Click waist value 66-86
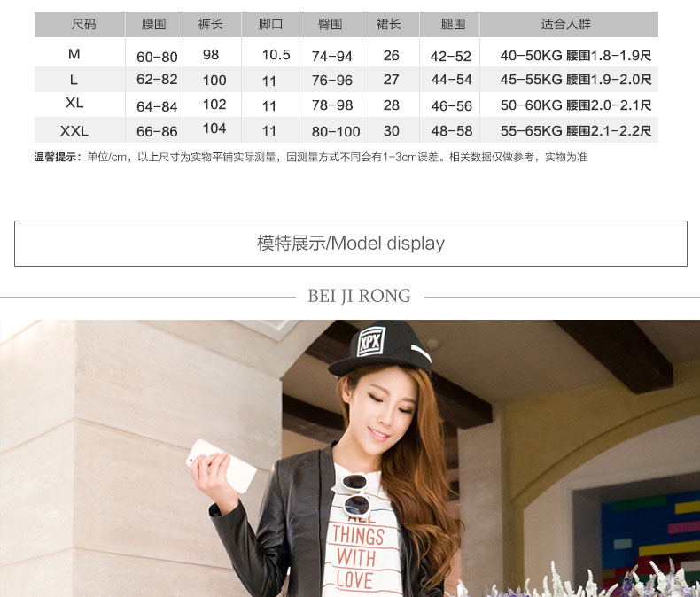Viewport: 700px width, 597px height. pos(157,132)
